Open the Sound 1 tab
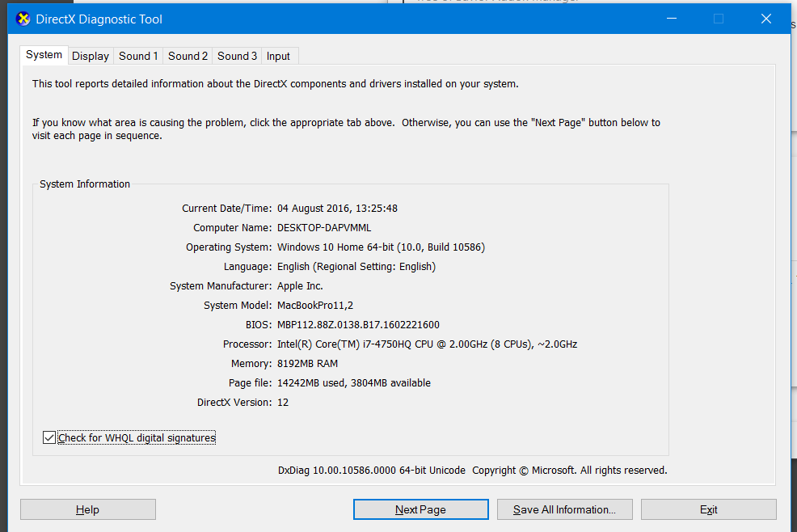Screen dimensions: 797x532 click(x=138, y=56)
